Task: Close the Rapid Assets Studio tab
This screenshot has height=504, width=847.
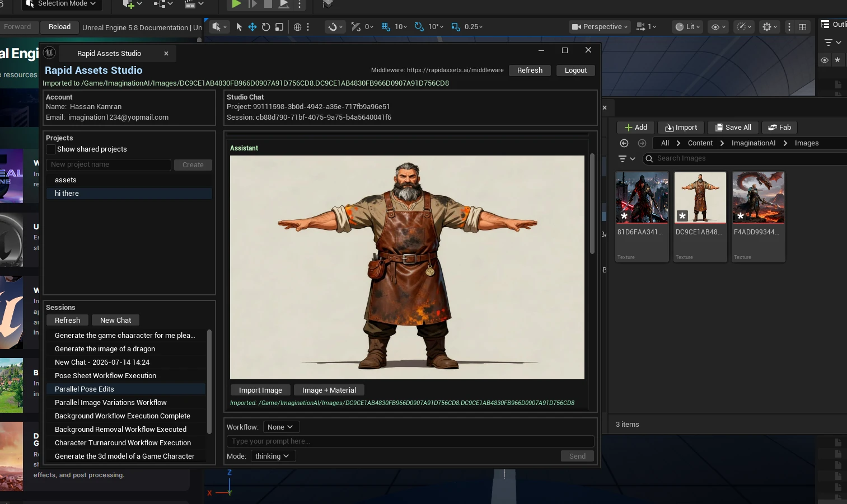Action: click(x=166, y=54)
